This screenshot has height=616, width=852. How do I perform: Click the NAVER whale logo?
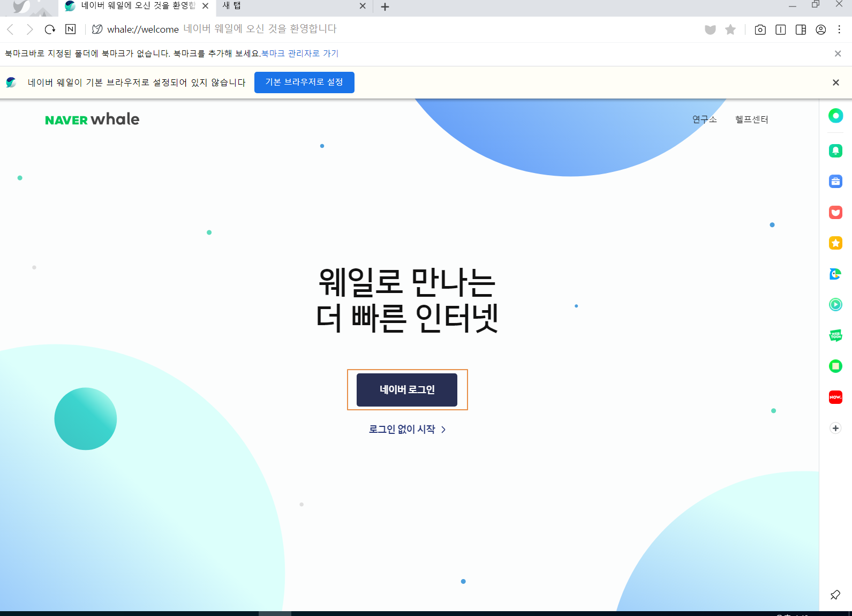click(92, 119)
